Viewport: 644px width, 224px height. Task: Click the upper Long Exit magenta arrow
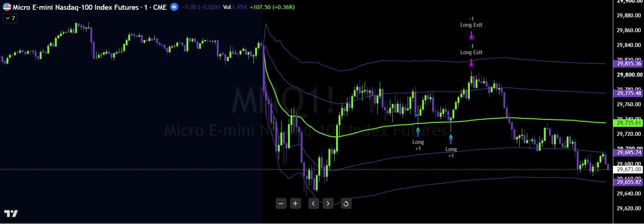tap(471, 35)
